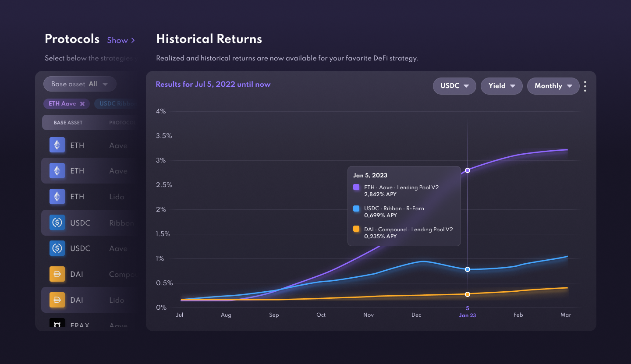Viewport: 631px width, 364px height.
Task: Open the USDC currency dropdown
Action: pyautogui.click(x=454, y=86)
